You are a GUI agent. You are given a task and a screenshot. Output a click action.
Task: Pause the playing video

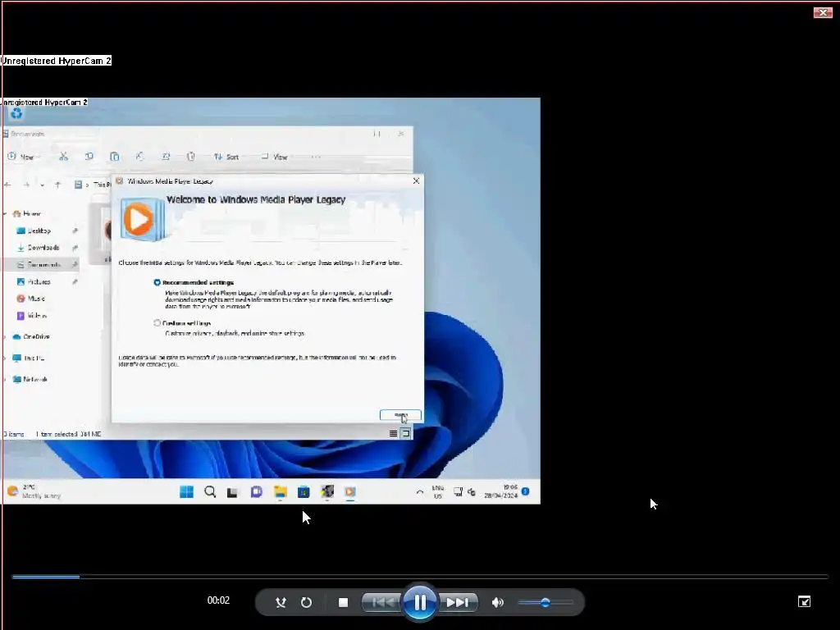[x=419, y=602]
